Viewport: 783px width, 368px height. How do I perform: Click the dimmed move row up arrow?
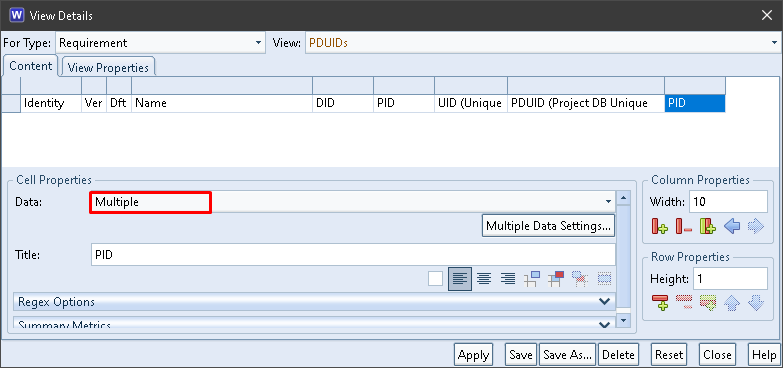(732, 302)
